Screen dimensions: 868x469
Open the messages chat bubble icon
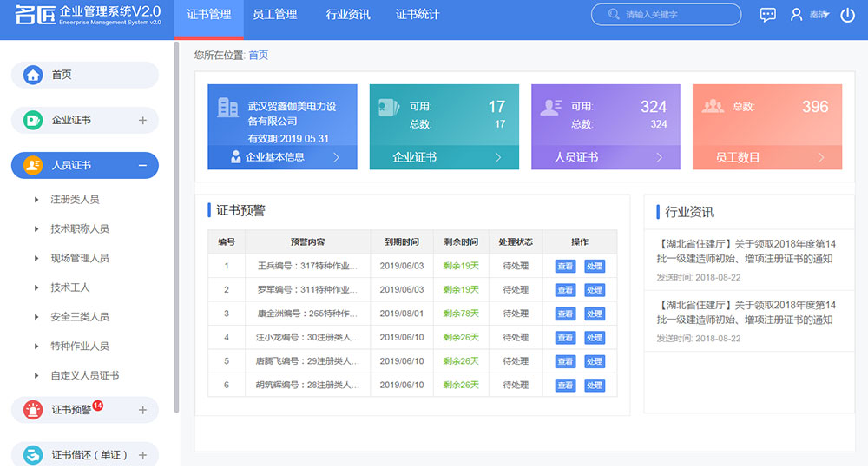(x=767, y=15)
